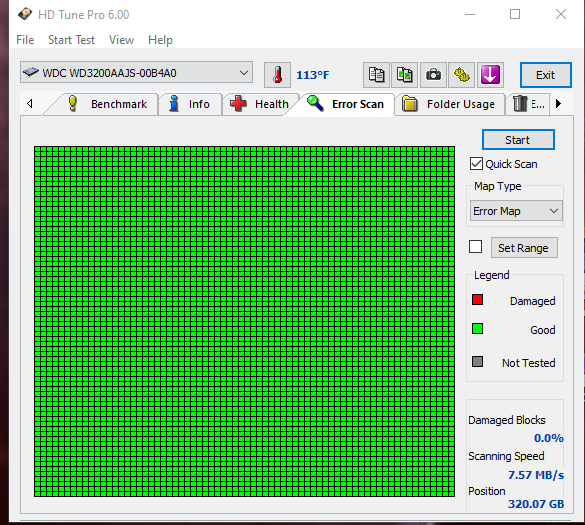Image resolution: width=585 pixels, height=525 pixels.
Task: Click the purple down-arrow minimize-to-tray icon
Action: 490,75
